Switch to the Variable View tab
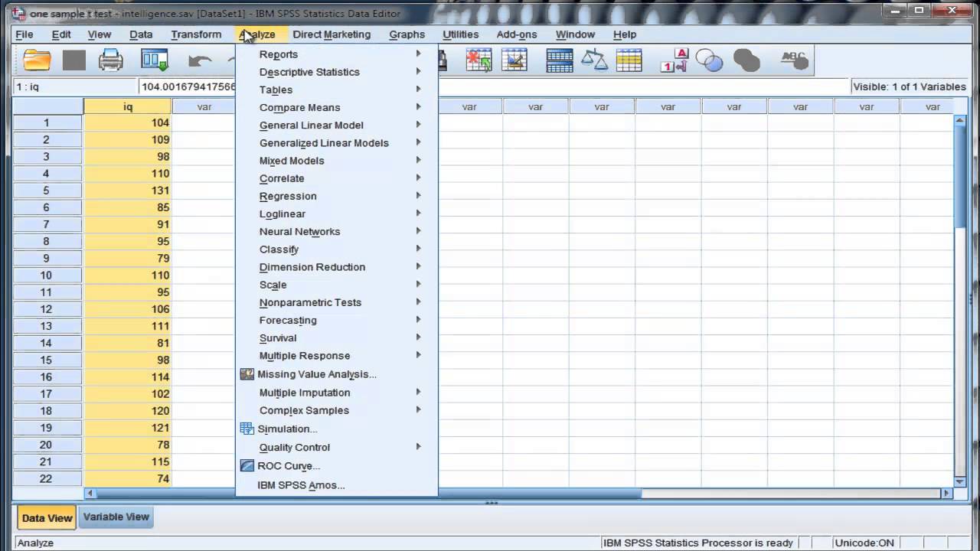The image size is (980, 551). click(116, 517)
